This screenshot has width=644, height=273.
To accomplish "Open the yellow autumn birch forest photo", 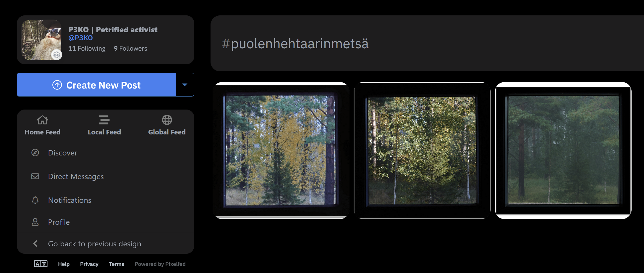I will pos(281,150).
